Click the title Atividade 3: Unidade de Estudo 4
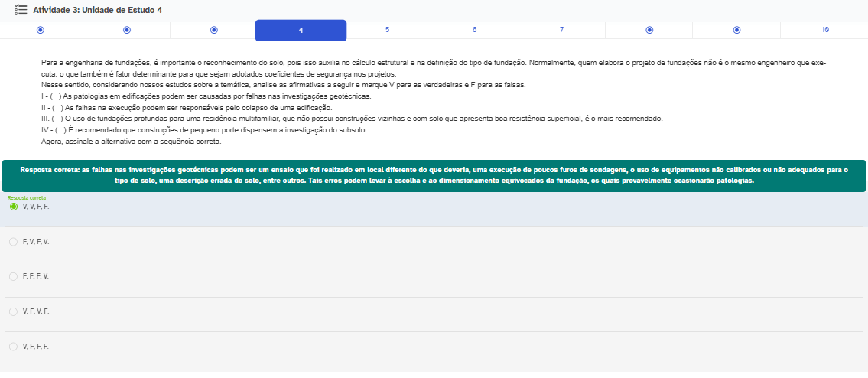 (x=97, y=10)
